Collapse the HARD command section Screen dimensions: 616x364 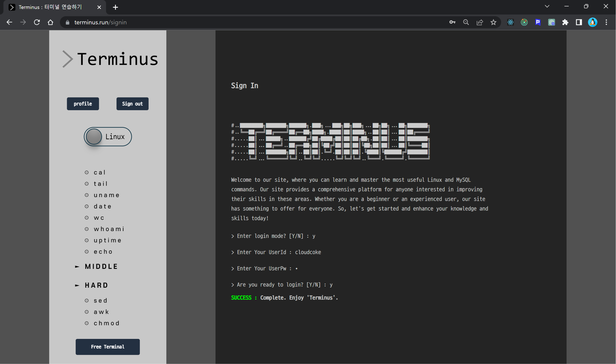(x=96, y=285)
